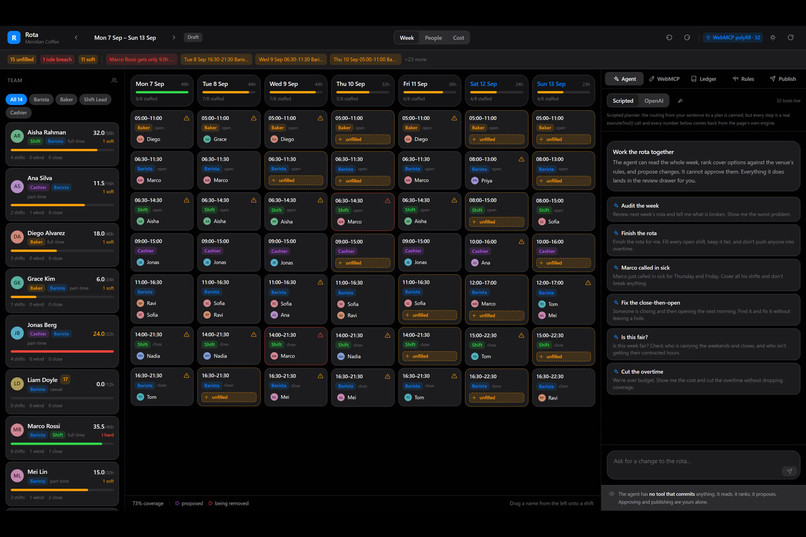Click Priya's avatar in Saturday 08:00–13:00 shift
The height and width of the screenshot is (537, 806).
pos(475,180)
